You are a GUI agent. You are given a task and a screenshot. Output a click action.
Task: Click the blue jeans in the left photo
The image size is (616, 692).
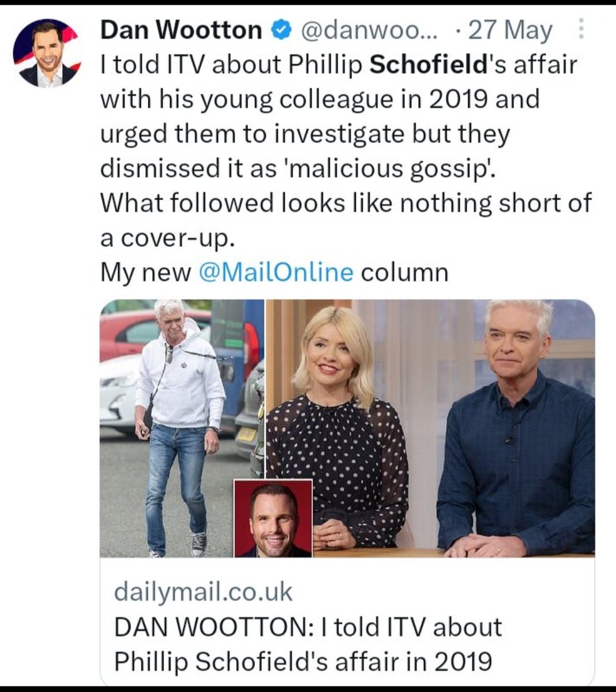tap(175, 486)
